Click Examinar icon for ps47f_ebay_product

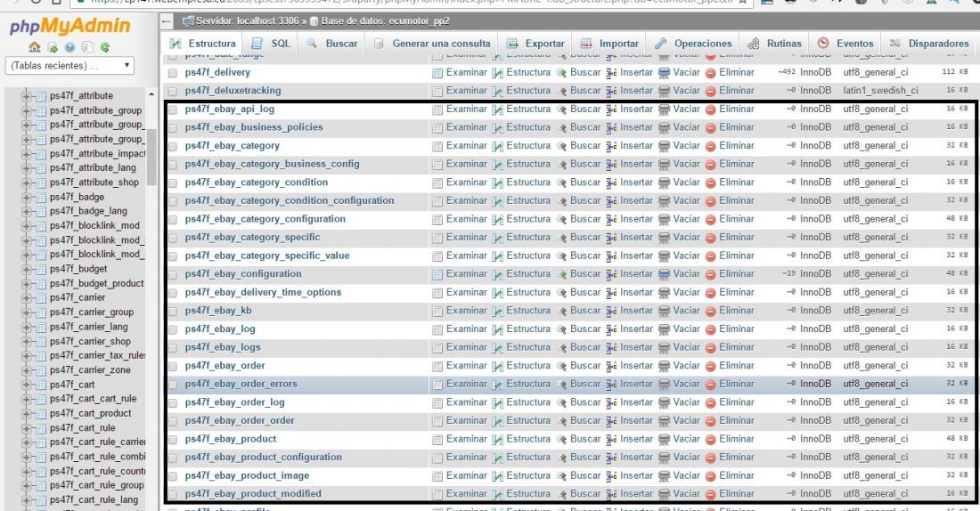tap(437, 440)
